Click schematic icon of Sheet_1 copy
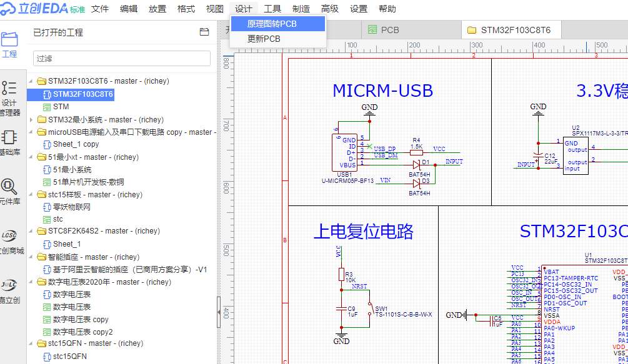The image size is (628, 364). tap(47, 144)
